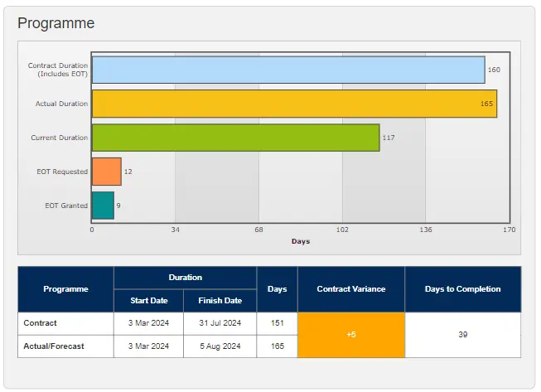The width and height of the screenshot is (541, 392).
Task: Click the Days to Completion header
Action: click(x=462, y=289)
